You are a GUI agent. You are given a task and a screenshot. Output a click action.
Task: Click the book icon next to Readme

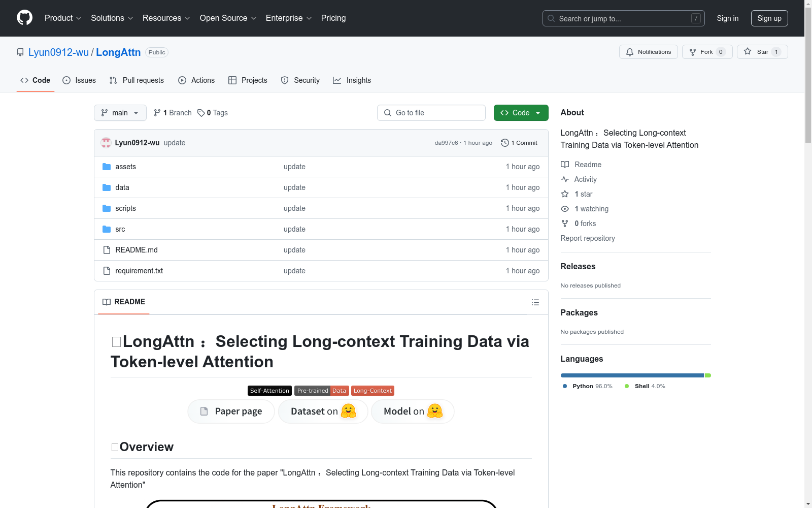coord(565,165)
